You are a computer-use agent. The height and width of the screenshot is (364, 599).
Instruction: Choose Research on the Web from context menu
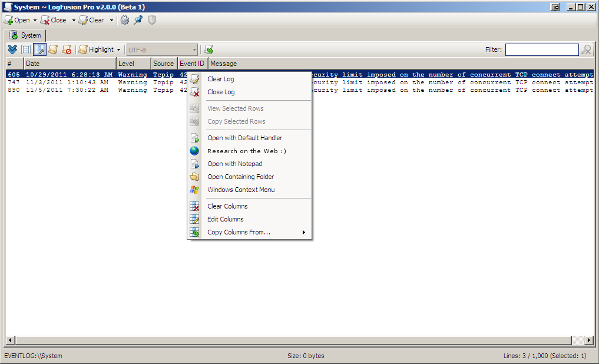(246, 151)
